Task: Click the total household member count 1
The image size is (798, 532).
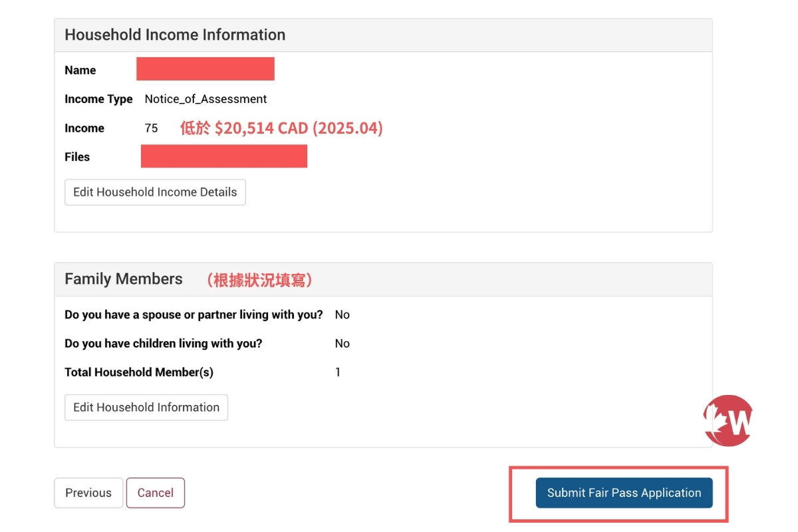Action: [338, 372]
